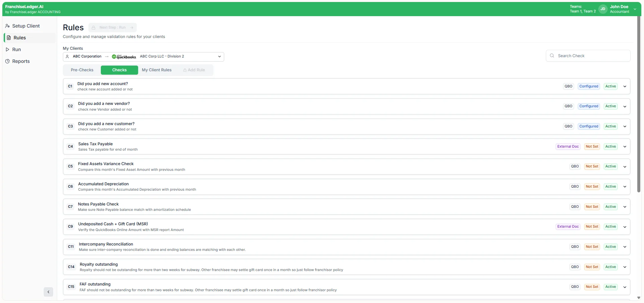Viewport: 644px width, 303px height.
Task: Click the person icon beside ABC Corporation
Action: point(67,56)
